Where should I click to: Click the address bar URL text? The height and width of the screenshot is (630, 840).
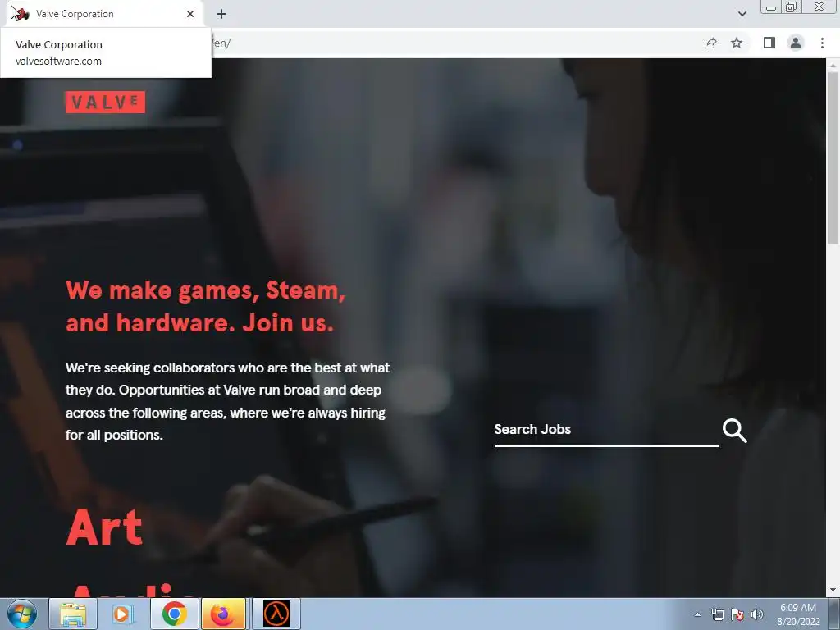pyautogui.click(x=221, y=43)
